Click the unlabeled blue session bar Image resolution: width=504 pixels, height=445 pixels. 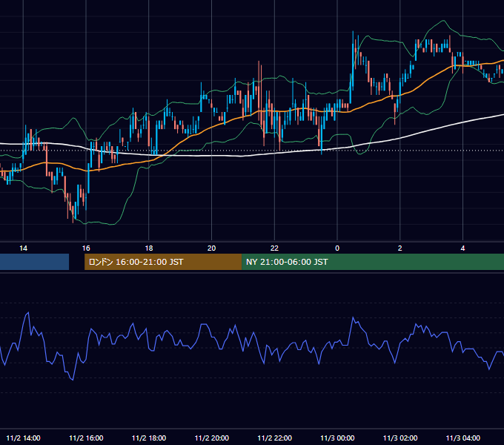34,262
